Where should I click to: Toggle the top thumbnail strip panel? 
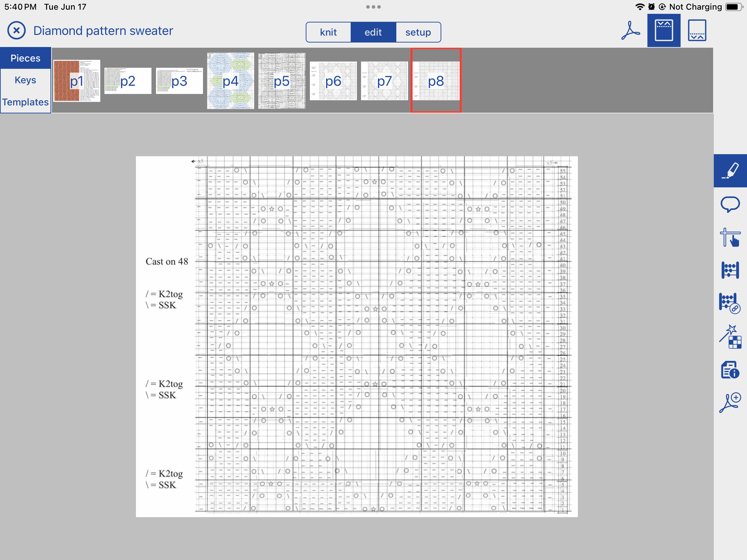(x=664, y=31)
